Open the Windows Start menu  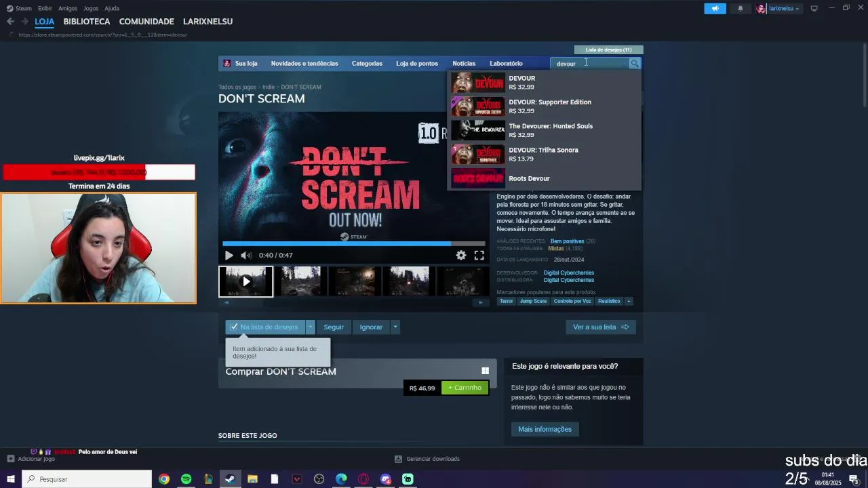10,479
